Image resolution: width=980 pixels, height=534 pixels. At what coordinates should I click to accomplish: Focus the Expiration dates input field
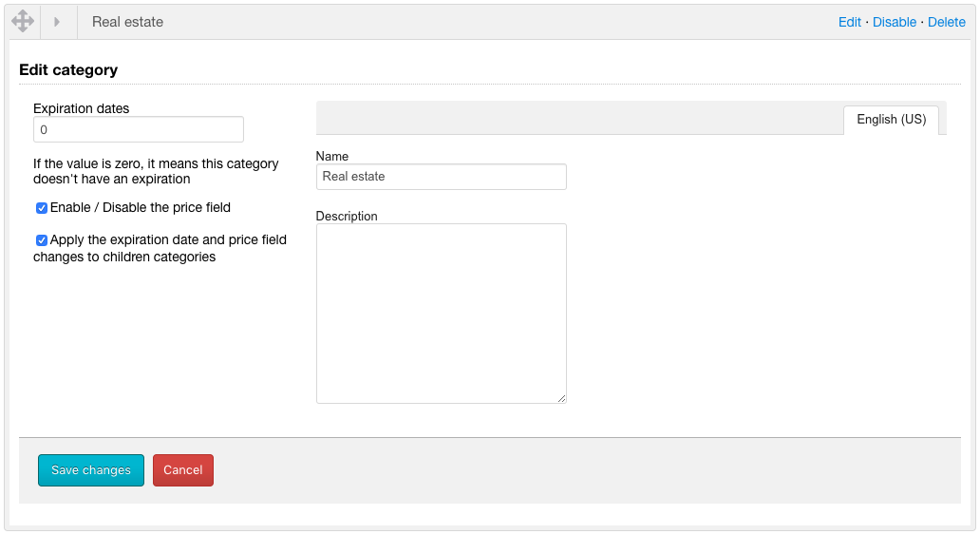tap(138, 129)
